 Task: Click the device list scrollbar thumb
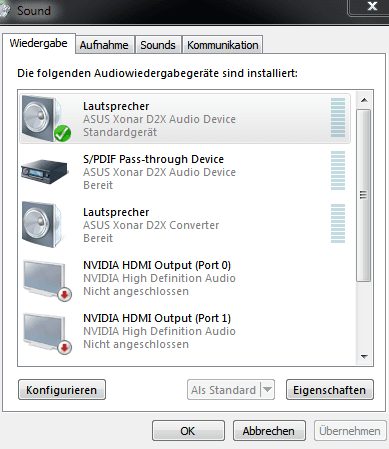pyautogui.click(x=364, y=195)
